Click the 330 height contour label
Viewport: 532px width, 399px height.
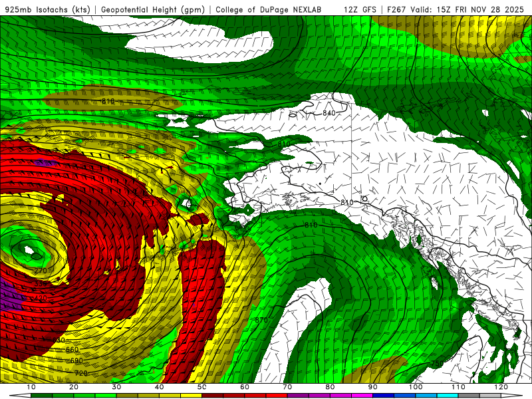pyautogui.click(x=41, y=284)
